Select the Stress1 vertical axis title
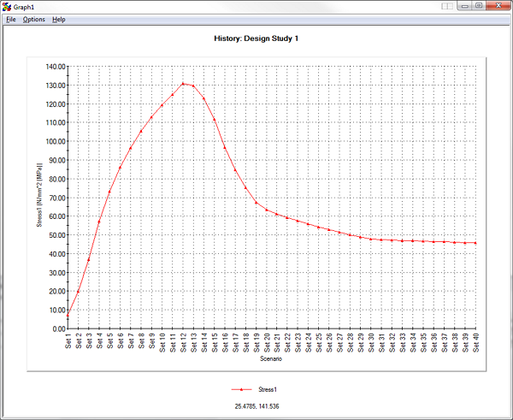This screenshot has height=420, width=513. coord(38,197)
